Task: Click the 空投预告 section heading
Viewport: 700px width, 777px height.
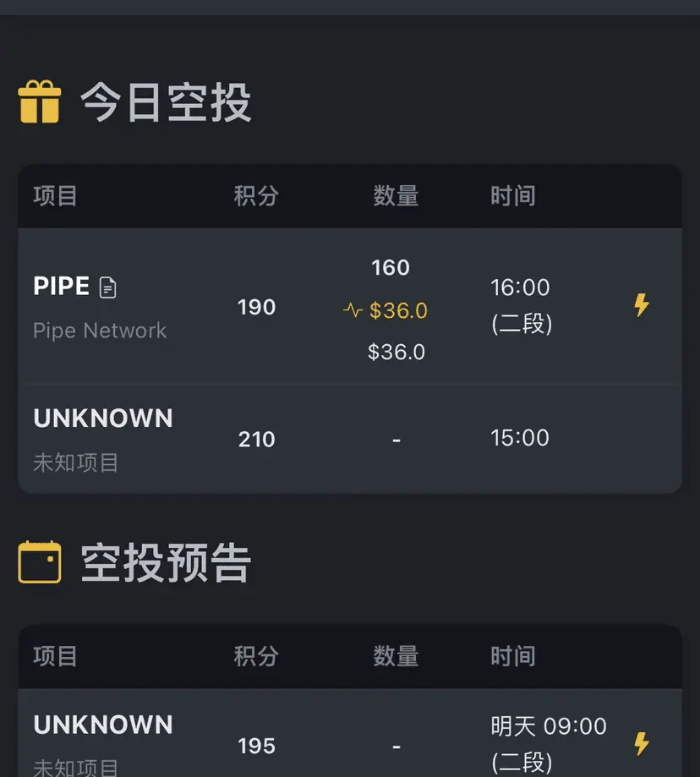Action: click(x=166, y=563)
